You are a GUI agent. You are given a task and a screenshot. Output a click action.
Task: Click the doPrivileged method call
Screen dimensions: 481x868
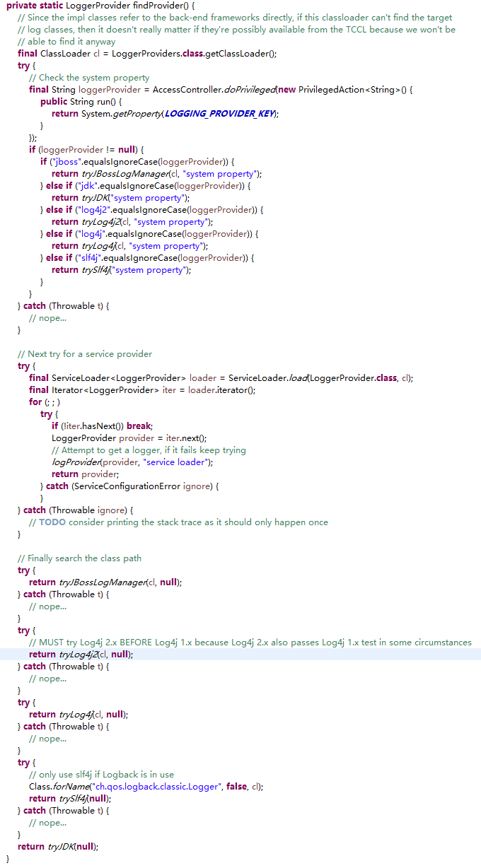250,90
